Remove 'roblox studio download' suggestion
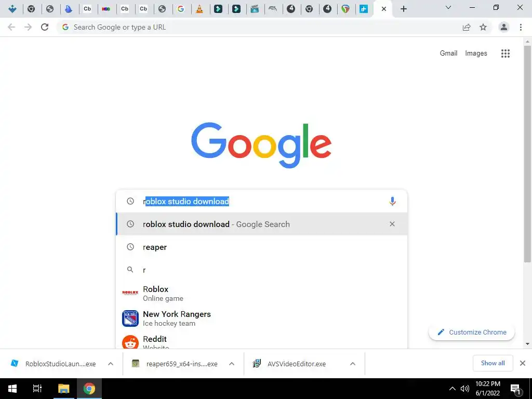 pos(392,224)
